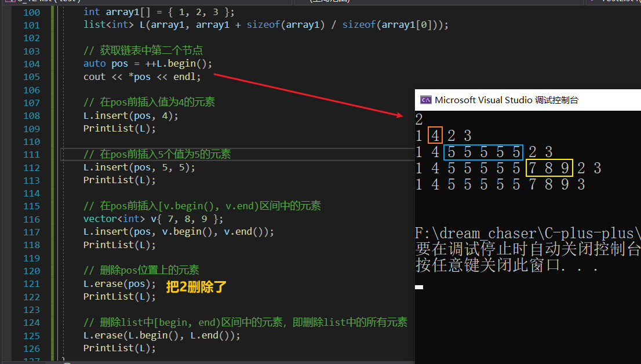The width and height of the screenshot is (641, 364).
Task: Click the 'sizeof(array1[0])' expression on line 101
Action: [x=391, y=24]
